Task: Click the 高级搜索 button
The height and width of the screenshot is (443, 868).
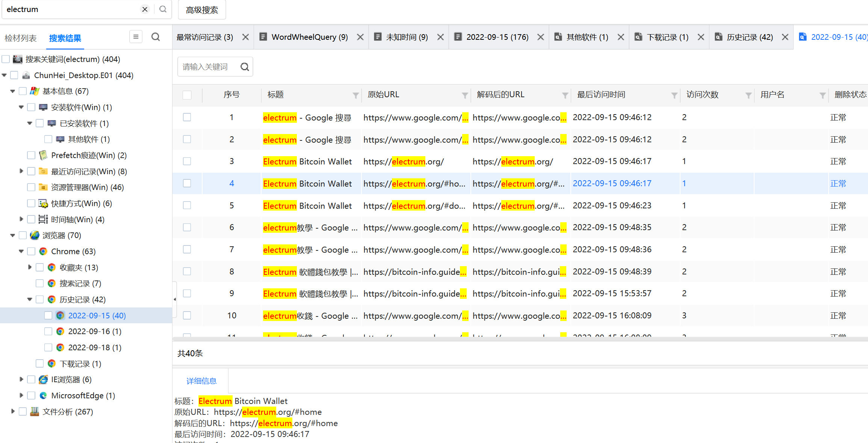Action: [x=202, y=10]
